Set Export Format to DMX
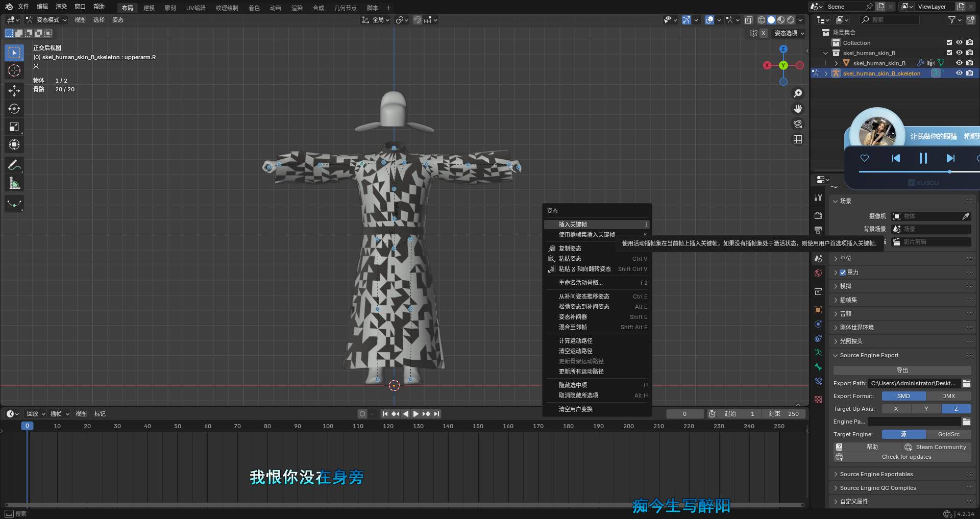This screenshot has width=980, height=519. [948, 396]
